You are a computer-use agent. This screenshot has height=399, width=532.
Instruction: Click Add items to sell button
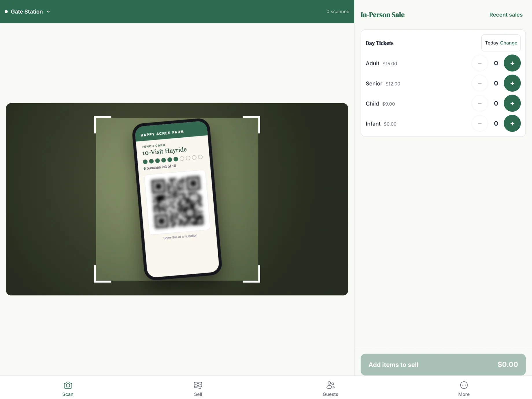point(443,364)
